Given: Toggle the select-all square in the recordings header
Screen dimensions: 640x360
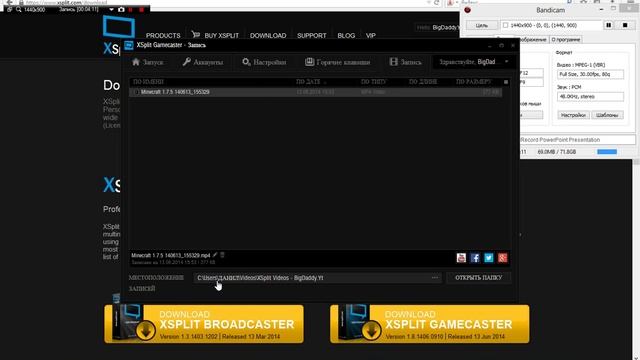Looking at the screenshot, I should click(x=506, y=82).
